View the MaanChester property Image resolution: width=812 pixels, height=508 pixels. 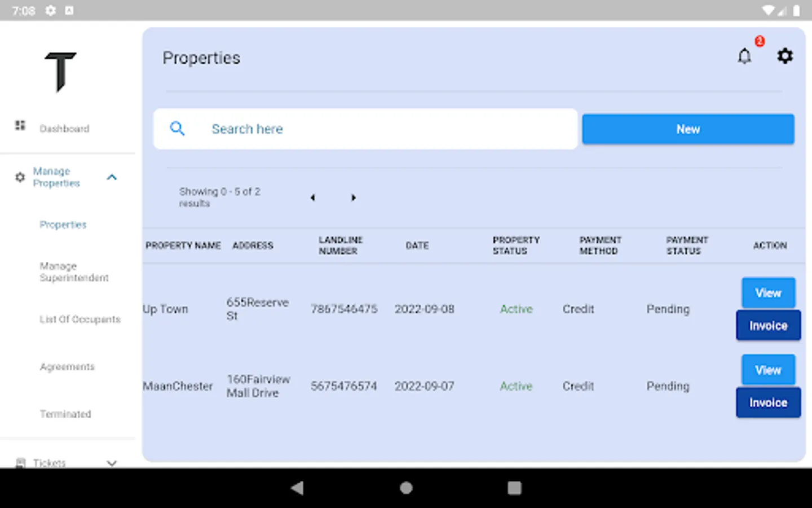click(768, 370)
